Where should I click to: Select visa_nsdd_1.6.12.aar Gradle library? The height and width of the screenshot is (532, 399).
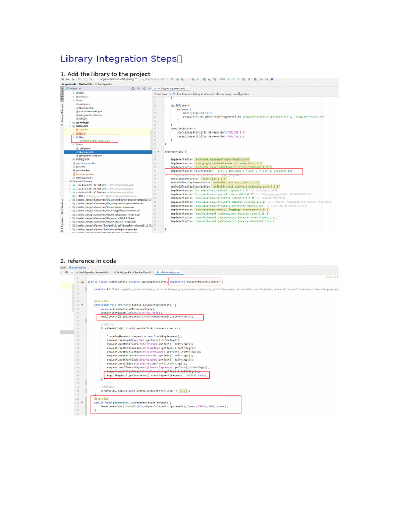tap(103, 218)
